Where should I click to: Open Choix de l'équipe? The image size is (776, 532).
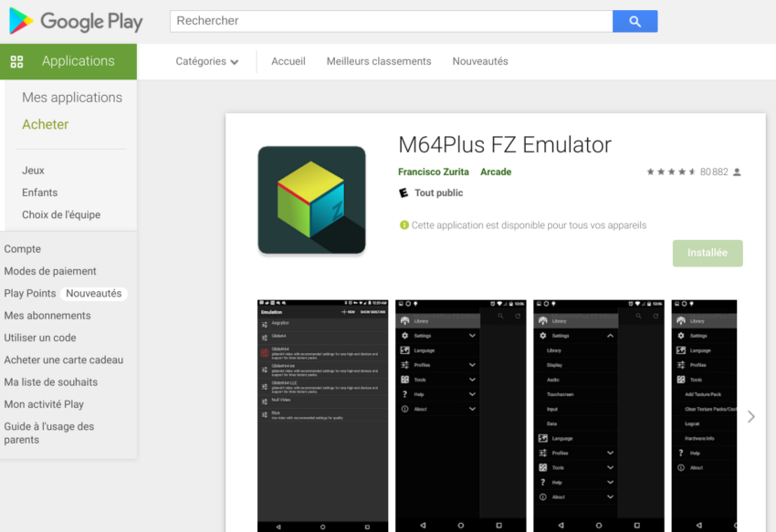[61, 214]
